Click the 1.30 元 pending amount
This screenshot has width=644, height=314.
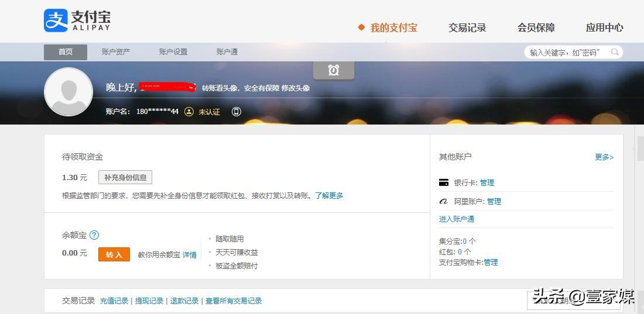coord(75,177)
